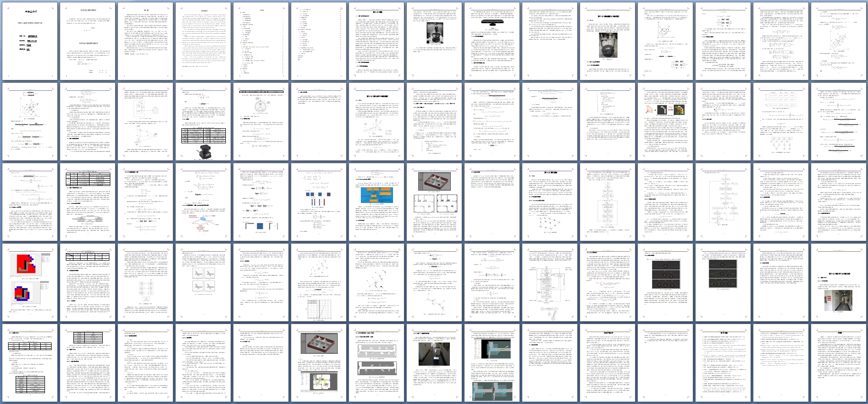Viewport: 868px width, 404px height.
Task: Open the page showing the Kinect sensor photo
Action: point(492,41)
